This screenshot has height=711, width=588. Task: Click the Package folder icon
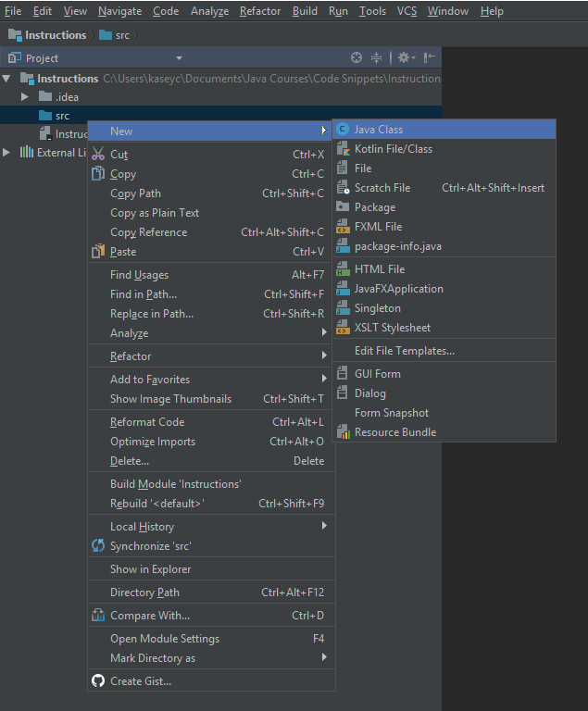pyautogui.click(x=343, y=206)
